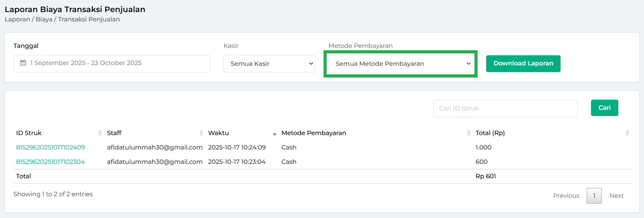Click Transaksi Penjualan in the breadcrumb
Screen dimensions: 644x218
point(89,19)
